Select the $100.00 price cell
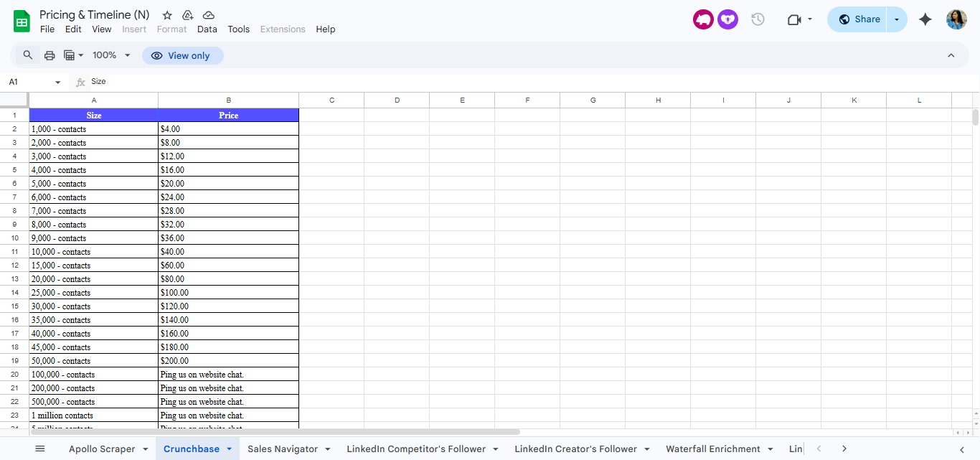This screenshot has width=980, height=460. coord(228,293)
